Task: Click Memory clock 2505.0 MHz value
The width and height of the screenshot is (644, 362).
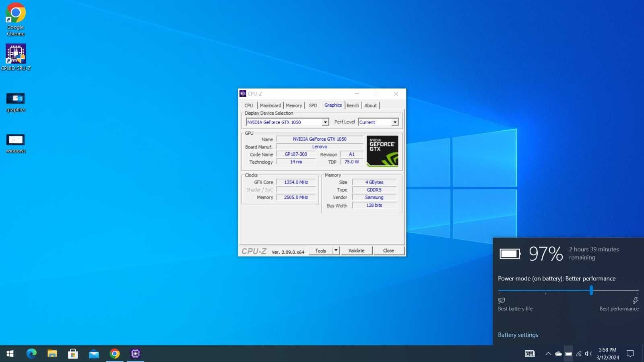Action: 296,197
